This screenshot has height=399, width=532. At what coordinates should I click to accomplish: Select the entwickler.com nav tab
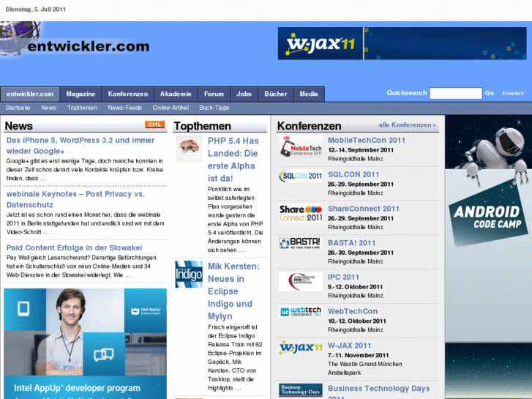(x=30, y=94)
